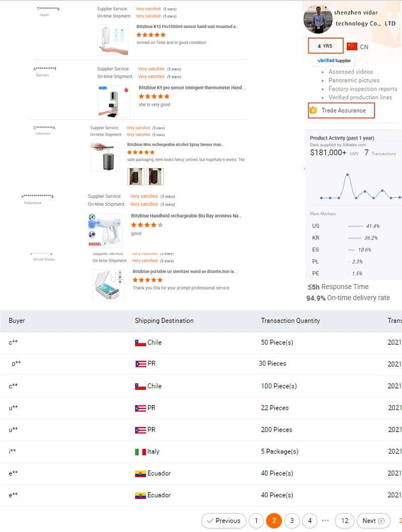The height and width of the screenshot is (532, 402).
Task: Open the Blitzblue K9 pro sensor thermometer link
Action: [192, 87]
